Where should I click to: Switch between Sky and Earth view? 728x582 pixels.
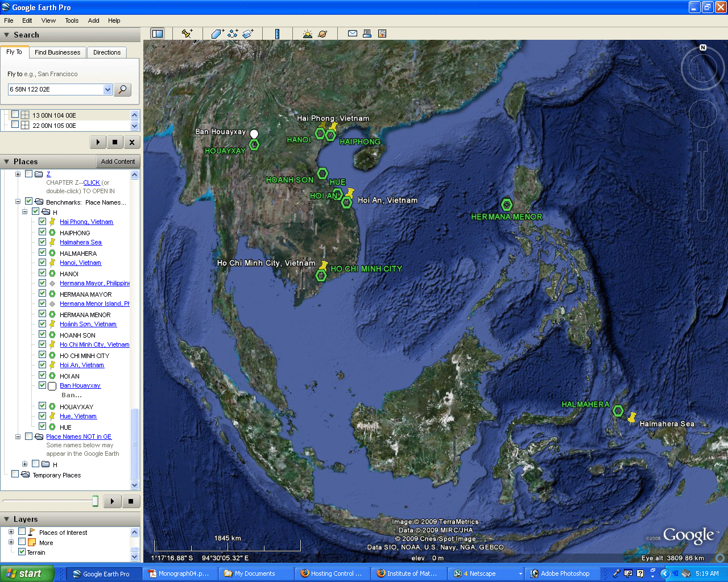pyautogui.click(x=322, y=34)
